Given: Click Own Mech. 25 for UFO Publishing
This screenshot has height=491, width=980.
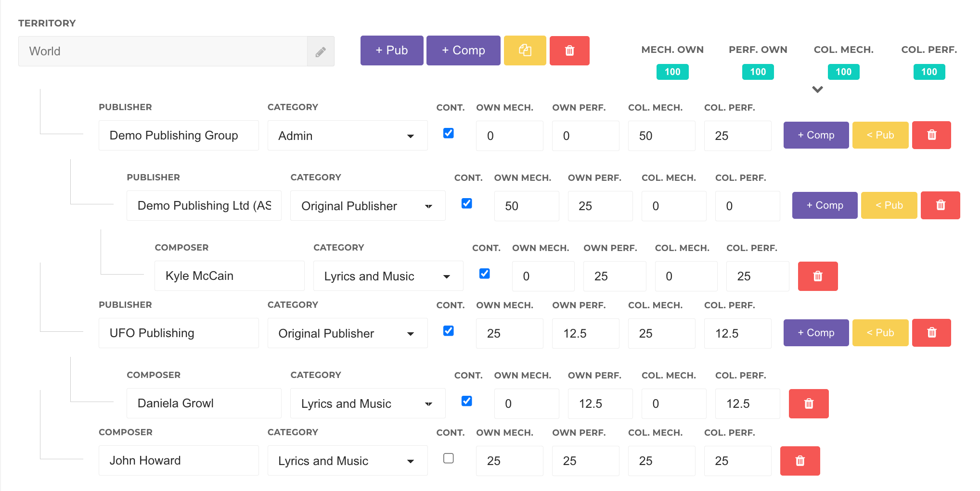Looking at the screenshot, I should click(x=509, y=333).
